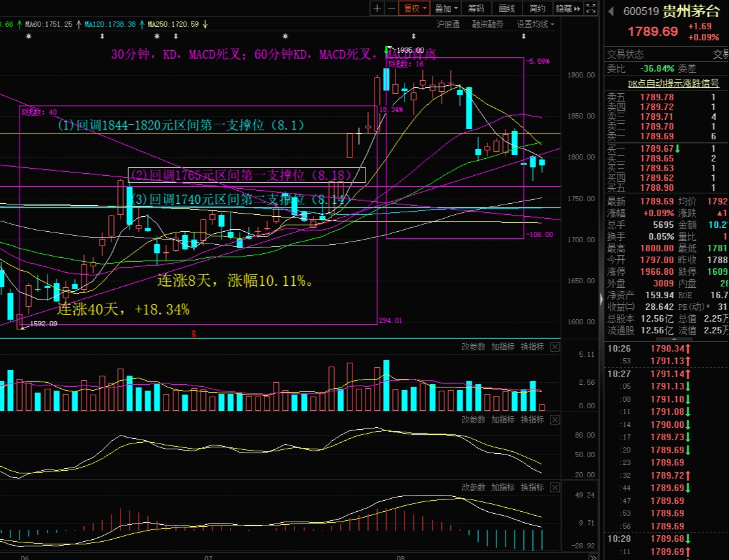The width and height of the screenshot is (729, 560).
Task: Select the annotation (1)回调1844-1820元区间
Action: pos(181,125)
